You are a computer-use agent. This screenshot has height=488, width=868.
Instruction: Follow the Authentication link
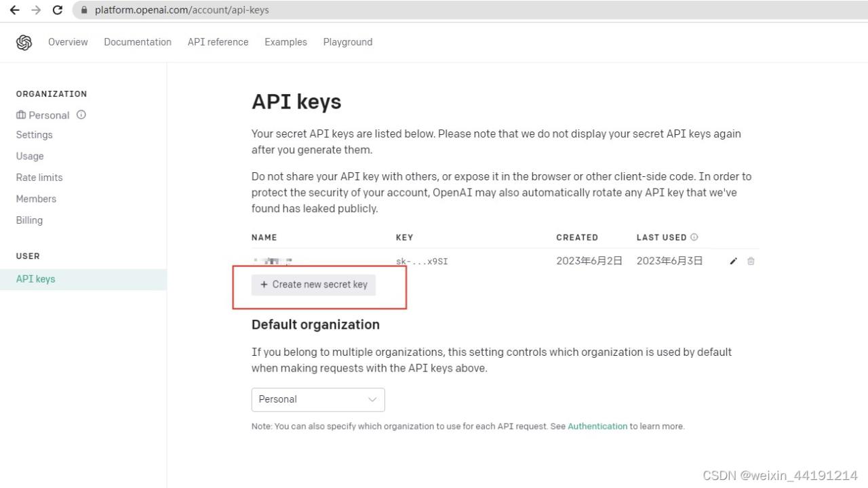tap(597, 426)
